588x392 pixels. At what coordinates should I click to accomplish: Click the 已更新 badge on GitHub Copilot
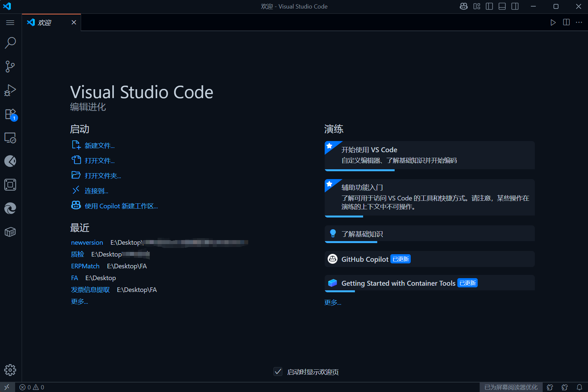tap(401, 259)
